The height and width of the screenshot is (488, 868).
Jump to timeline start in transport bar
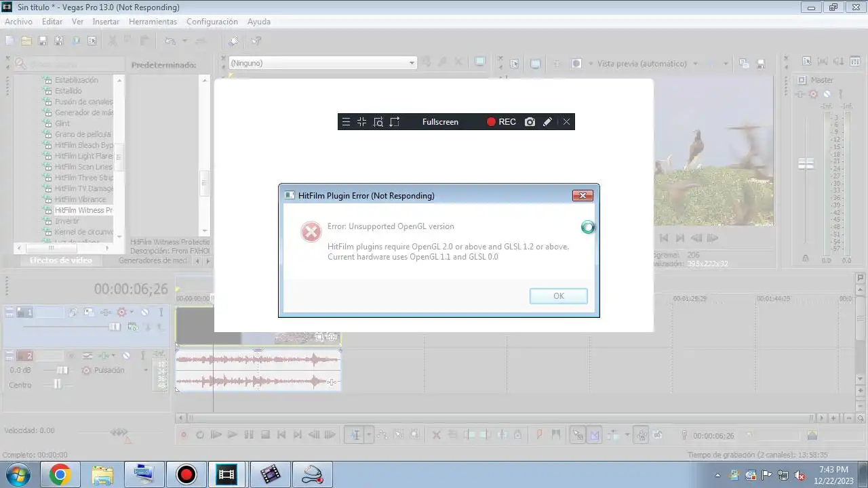(x=281, y=435)
